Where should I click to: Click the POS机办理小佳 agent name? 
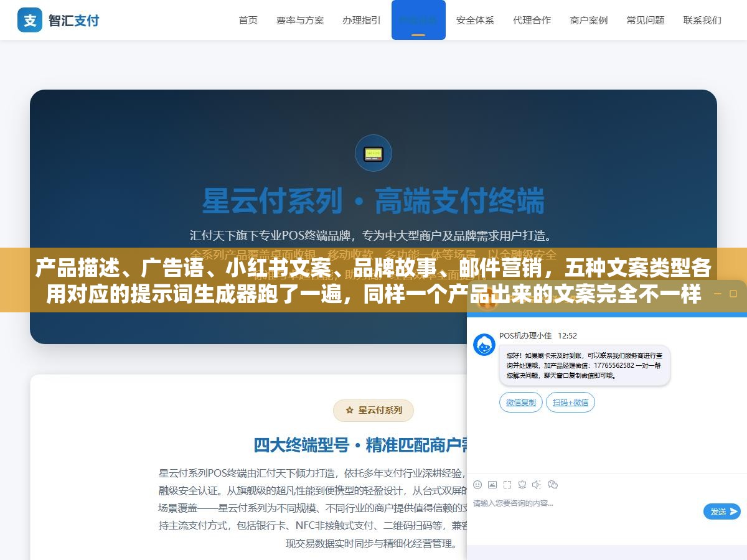pyautogui.click(x=525, y=335)
